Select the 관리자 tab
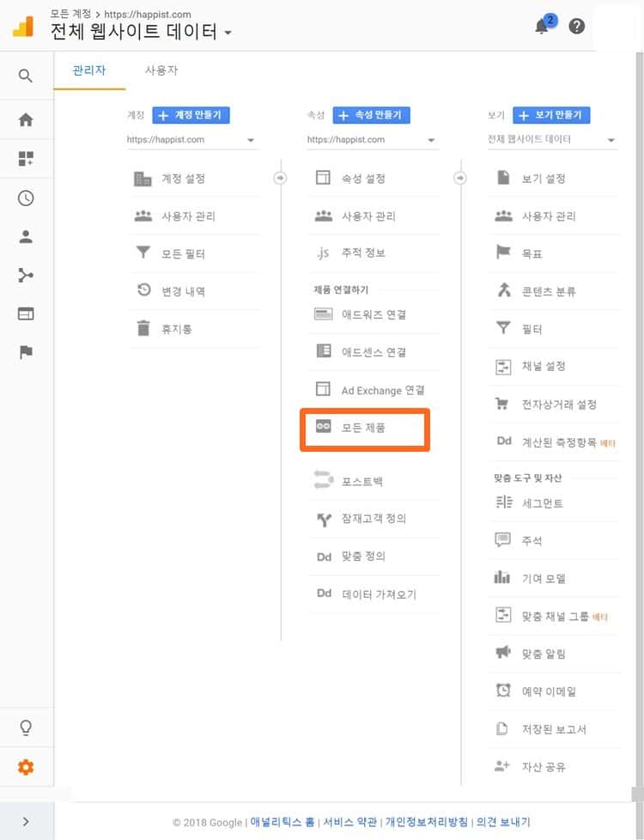Image resolution: width=644 pixels, height=840 pixels. click(x=89, y=70)
